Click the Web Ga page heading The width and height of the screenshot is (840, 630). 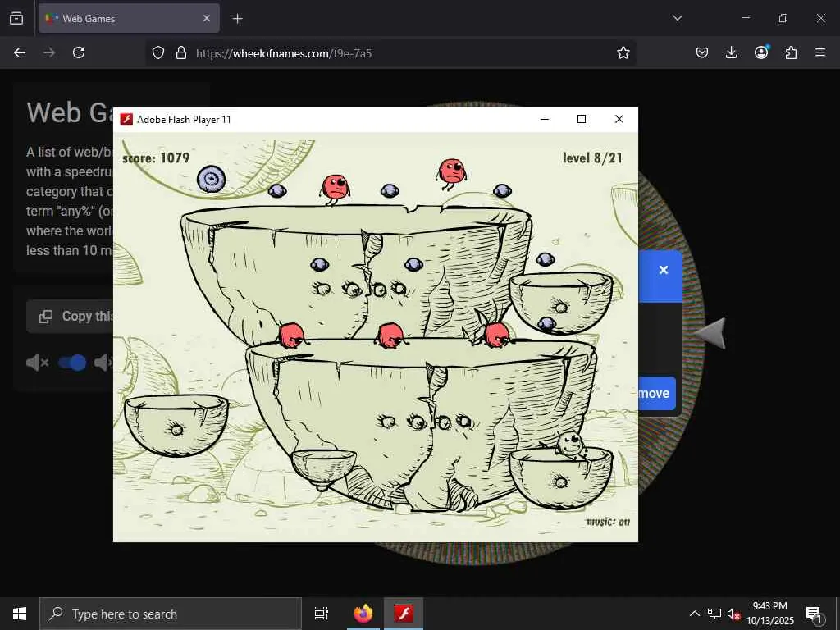70,112
